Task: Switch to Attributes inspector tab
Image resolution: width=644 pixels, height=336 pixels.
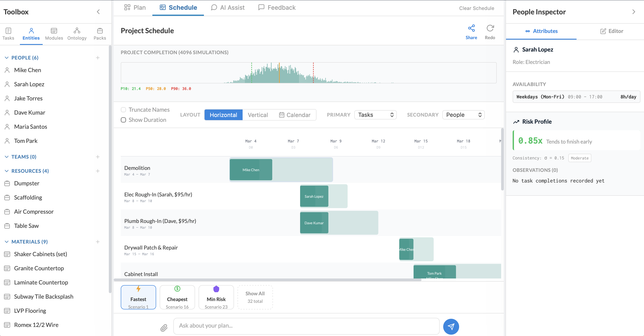Action: pyautogui.click(x=541, y=31)
